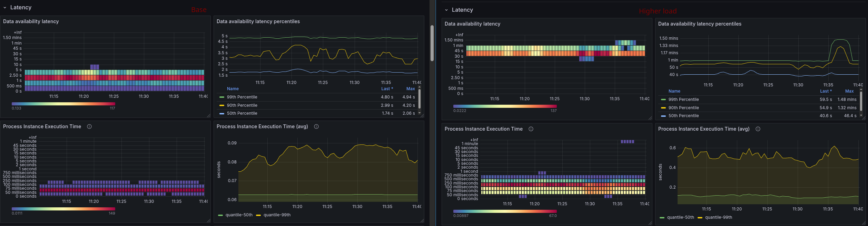Toggle quantile-50th series in Base avg panel

[239, 215]
